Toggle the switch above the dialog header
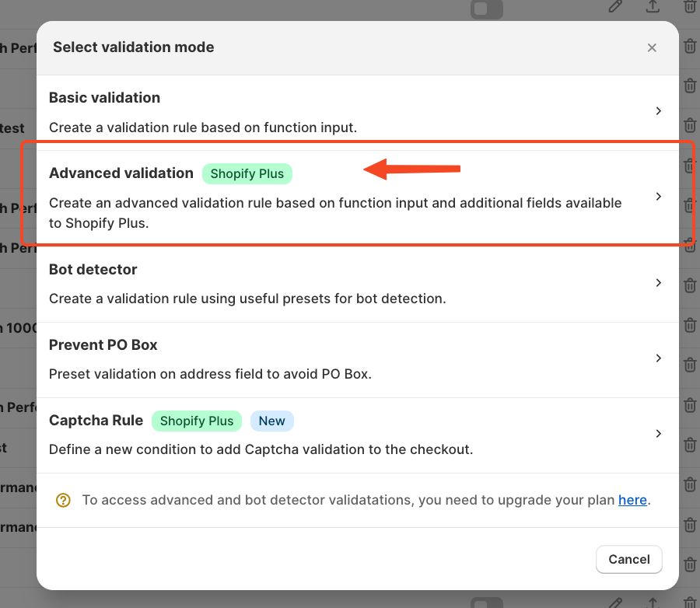Screen dimensions: 700x608 click(487, 9)
